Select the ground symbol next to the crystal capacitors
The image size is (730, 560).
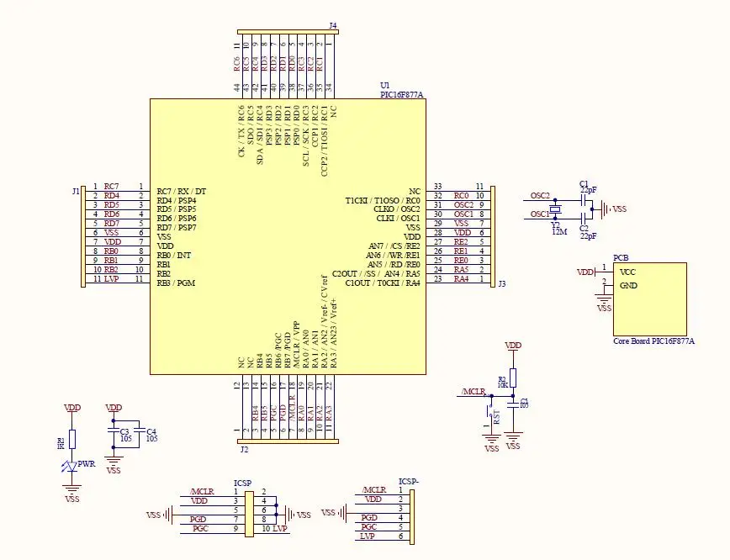604,209
